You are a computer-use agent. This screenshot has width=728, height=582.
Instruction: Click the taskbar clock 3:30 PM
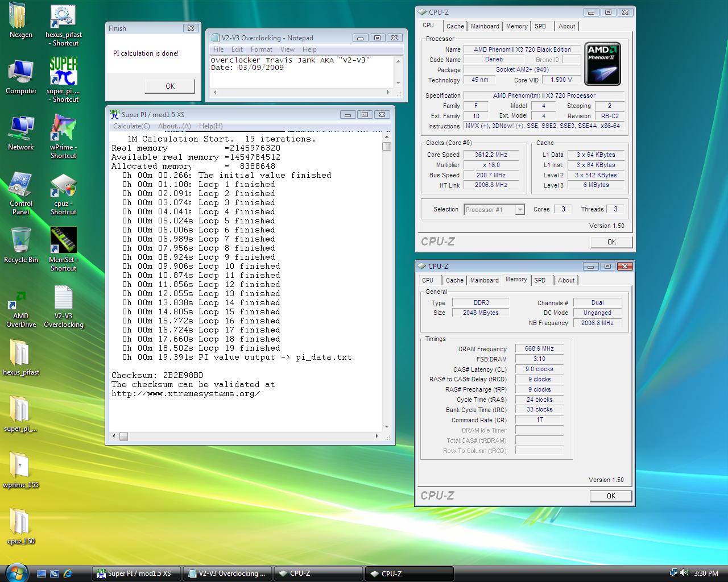pyautogui.click(x=706, y=573)
